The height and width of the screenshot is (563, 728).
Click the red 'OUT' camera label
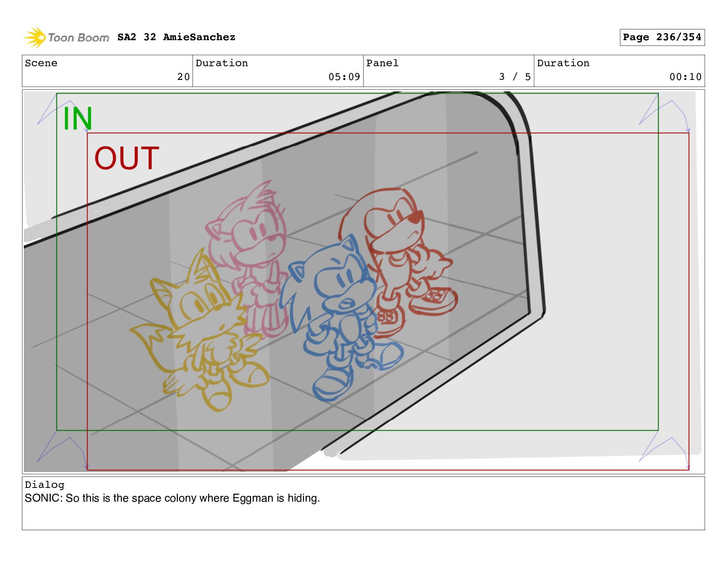point(127,158)
